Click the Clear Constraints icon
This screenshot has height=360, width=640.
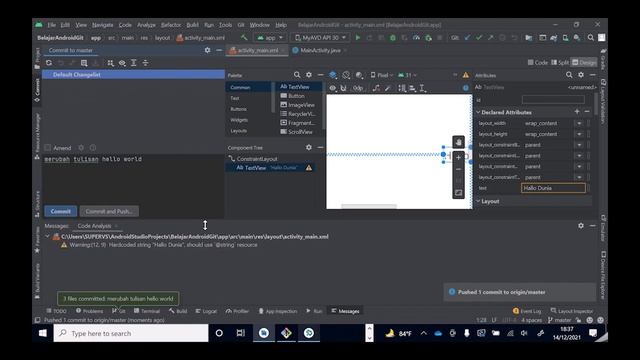coord(376,88)
